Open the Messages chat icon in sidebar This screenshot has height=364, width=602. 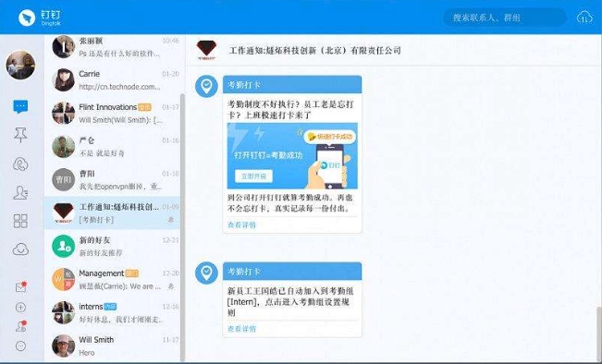(x=20, y=106)
